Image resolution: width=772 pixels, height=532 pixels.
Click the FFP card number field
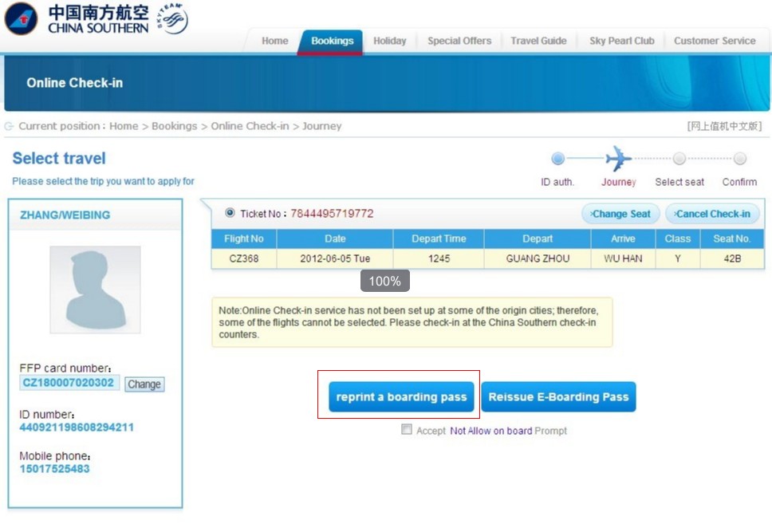69,383
